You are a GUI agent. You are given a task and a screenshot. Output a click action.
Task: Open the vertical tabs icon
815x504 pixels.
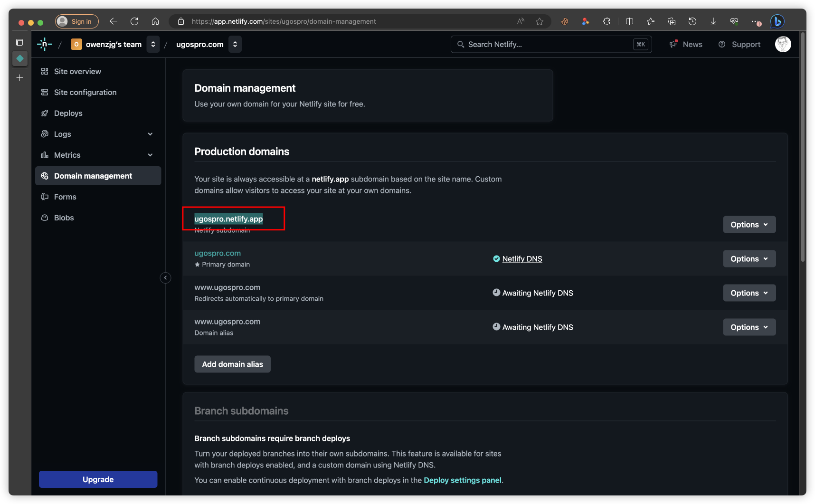[x=19, y=42]
